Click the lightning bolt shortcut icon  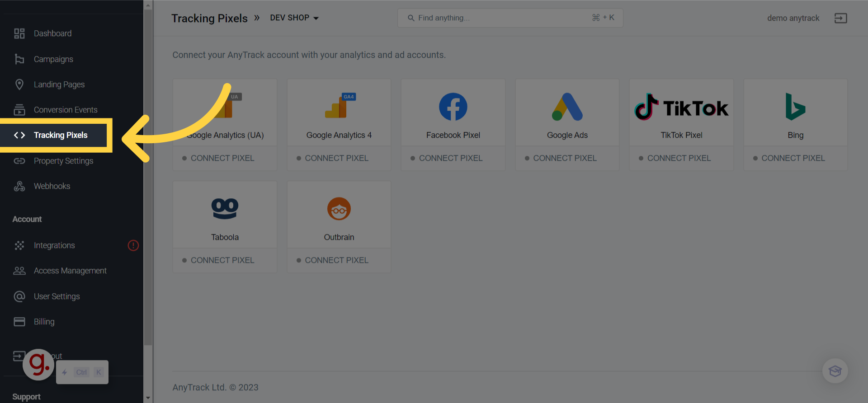pos(65,372)
